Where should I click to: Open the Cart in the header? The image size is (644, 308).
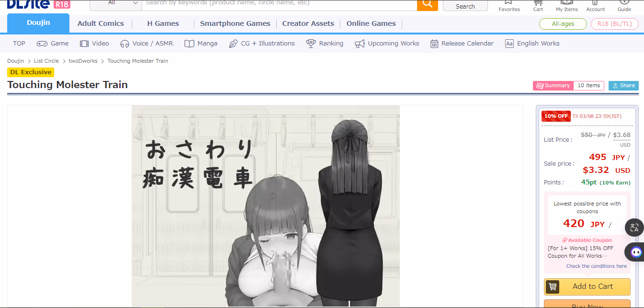538,6
